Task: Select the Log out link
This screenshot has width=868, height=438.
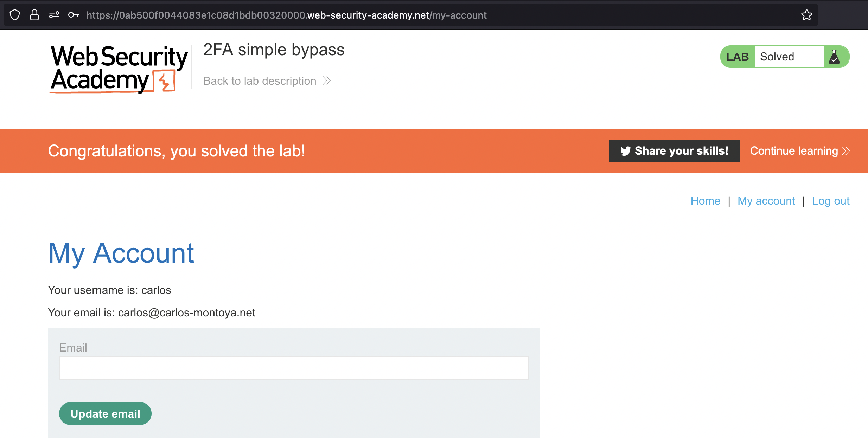Action: (x=831, y=201)
